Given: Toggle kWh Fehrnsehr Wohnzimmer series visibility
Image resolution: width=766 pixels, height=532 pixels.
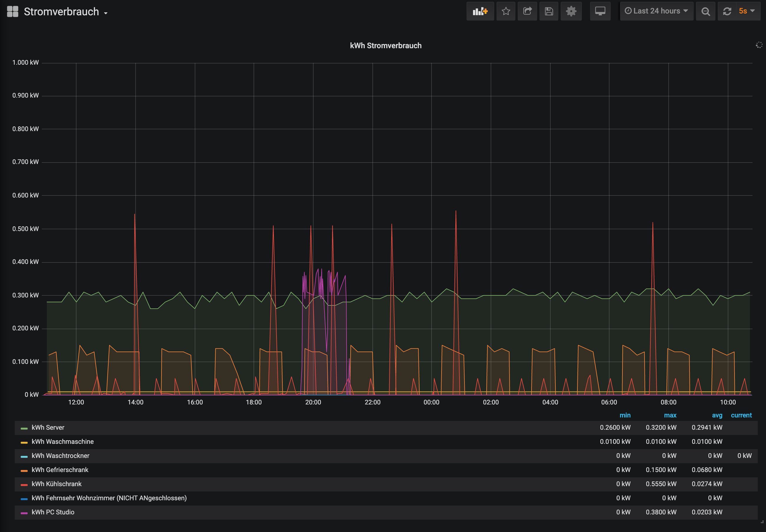Looking at the screenshot, I should [x=109, y=498].
